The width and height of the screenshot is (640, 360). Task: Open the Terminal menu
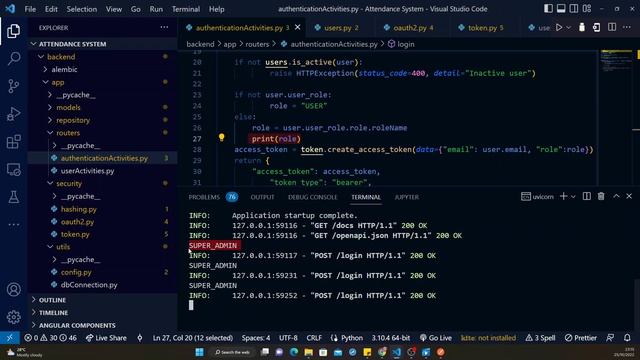point(186,9)
